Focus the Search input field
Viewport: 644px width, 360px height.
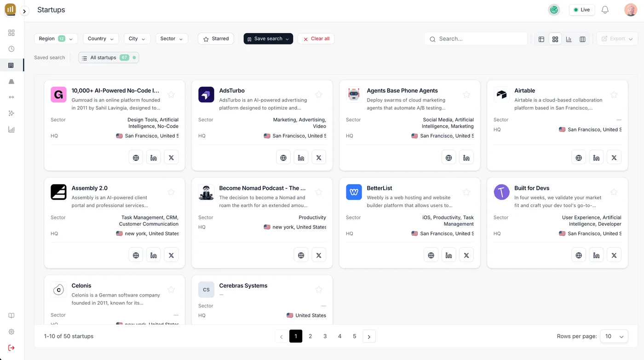(476, 39)
